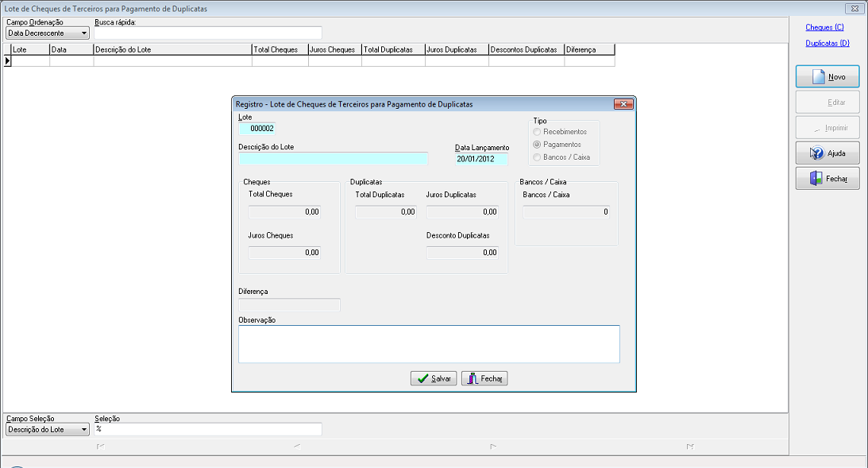Go to next record navigation arrow
868x468 pixels.
(x=493, y=447)
